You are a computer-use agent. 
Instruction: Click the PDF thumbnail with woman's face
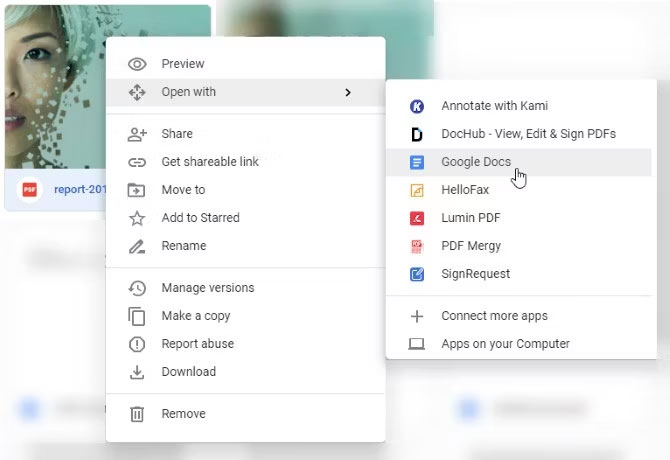click(x=56, y=87)
